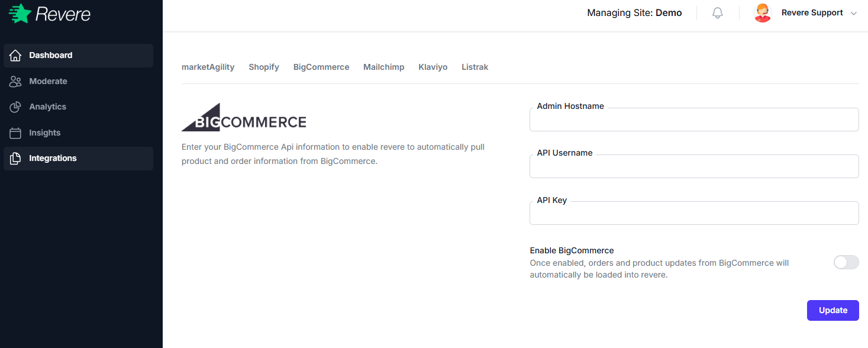Open the Mailchimp integration tab
This screenshot has width=868, height=348.
(x=383, y=67)
